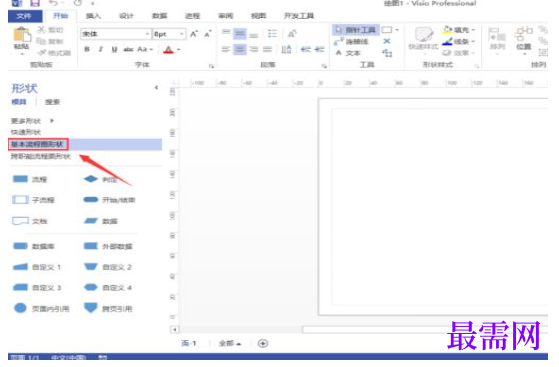Toggle strikethrough (abc) formatting

point(128,49)
